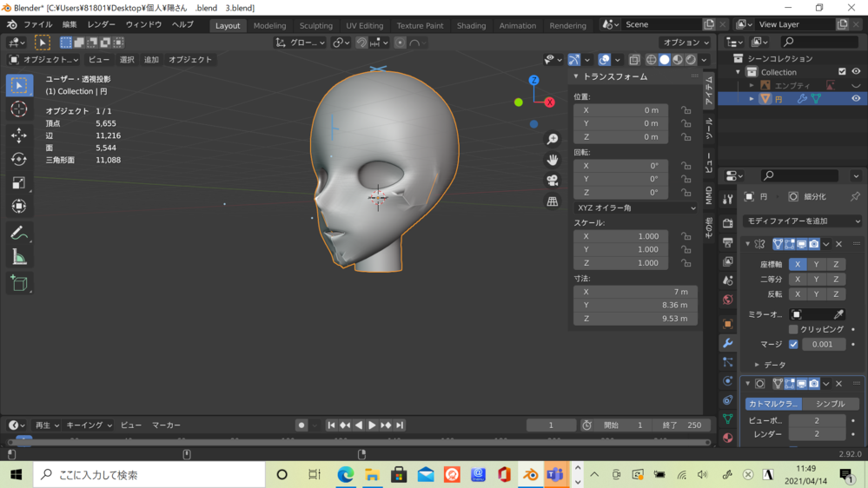
Task: Open the XYZ オイラー角 rotation mode dropdown
Action: (x=635, y=208)
